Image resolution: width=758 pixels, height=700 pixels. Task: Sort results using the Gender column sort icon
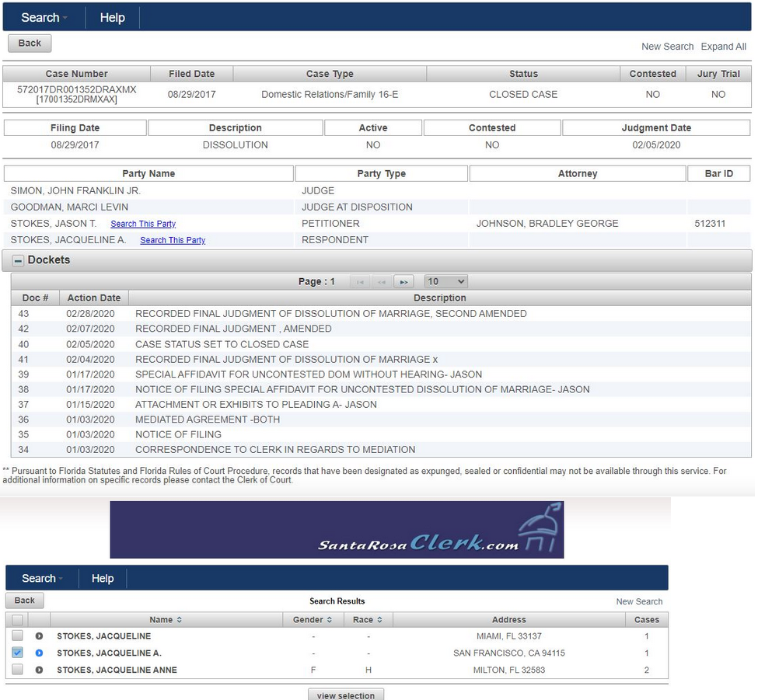pos(330,620)
